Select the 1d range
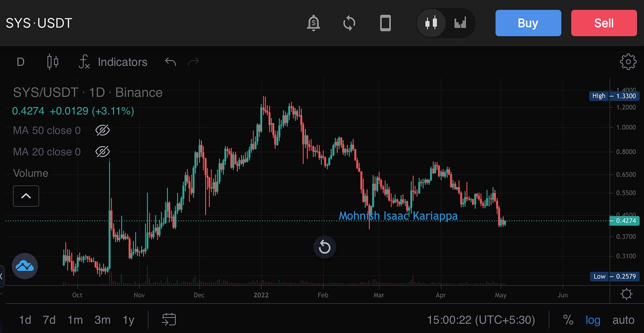 point(25,320)
